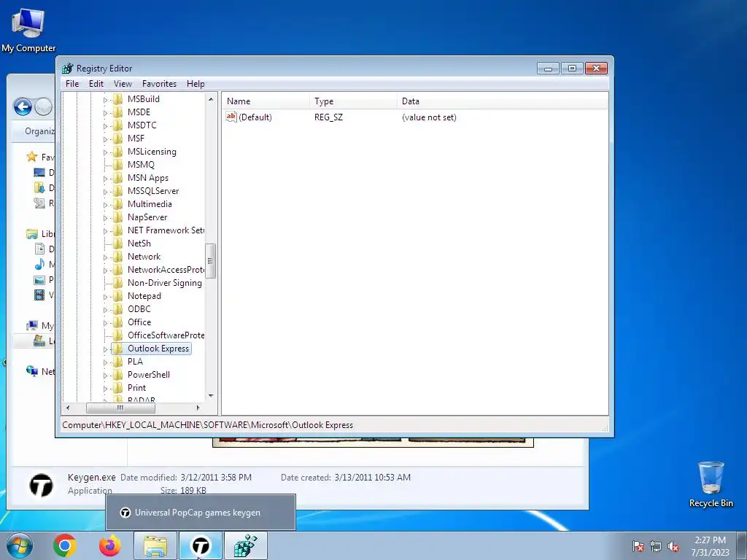Image resolution: width=747 pixels, height=560 pixels.
Task: Switch to Registry Editor taskbar button
Action: 246,546
